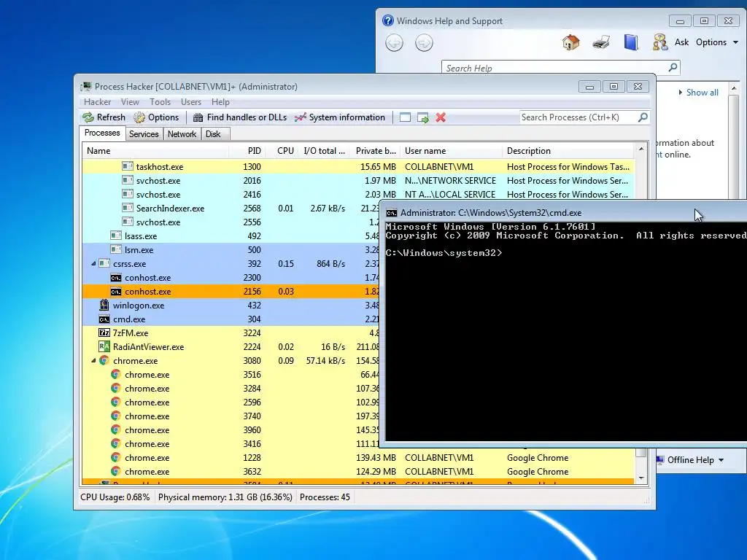Open the Options dropdown in Windows Help
Viewport: 747px width, 560px height.
717,42
